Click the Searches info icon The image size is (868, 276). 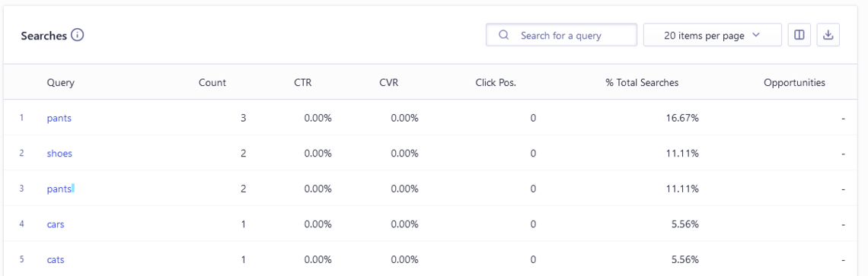coord(78,36)
